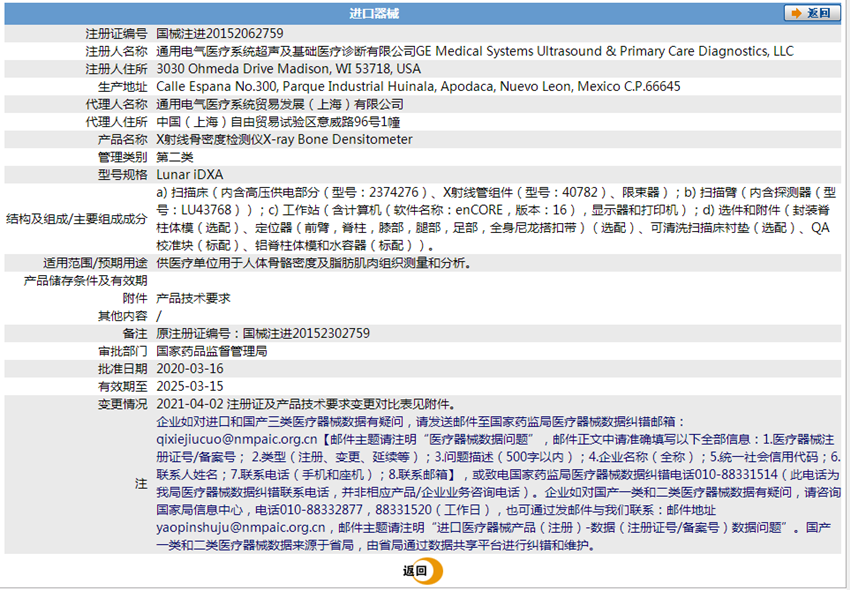Click the 注 label beside the notes

point(141,483)
